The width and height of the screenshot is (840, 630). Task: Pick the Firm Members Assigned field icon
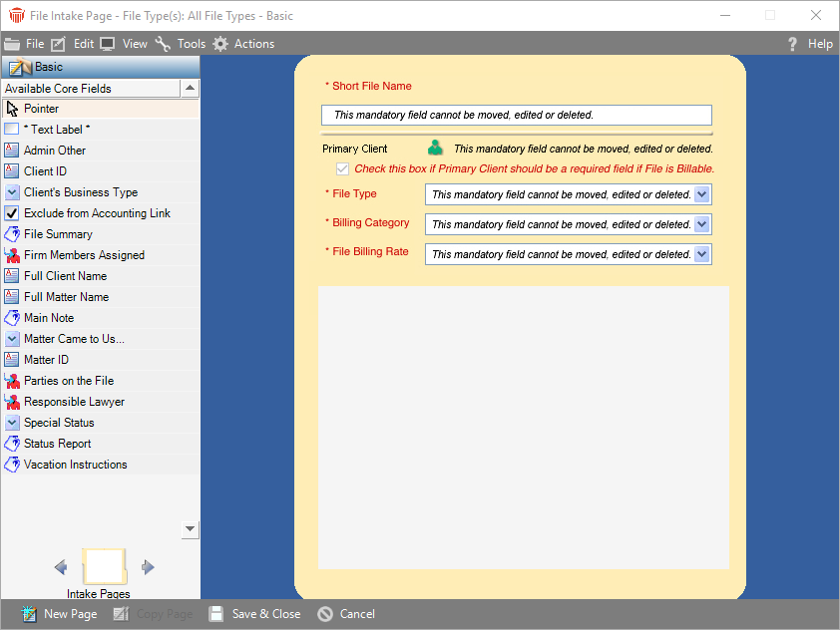12,255
